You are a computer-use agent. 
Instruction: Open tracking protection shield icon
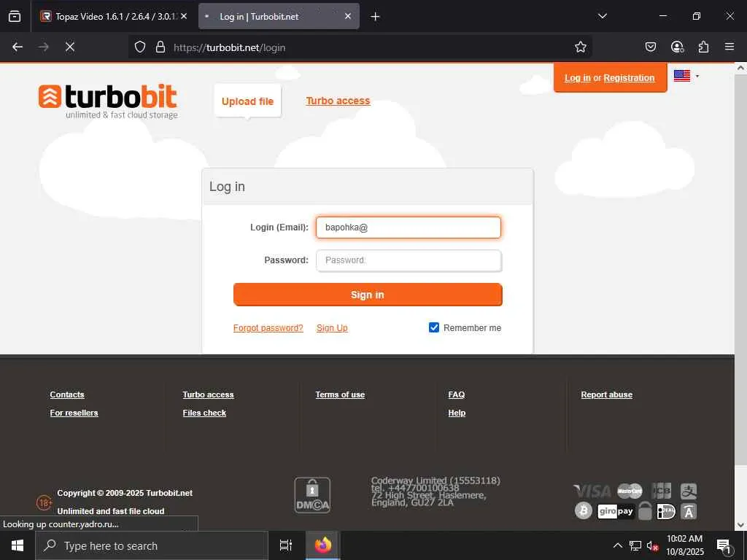pyautogui.click(x=139, y=47)
